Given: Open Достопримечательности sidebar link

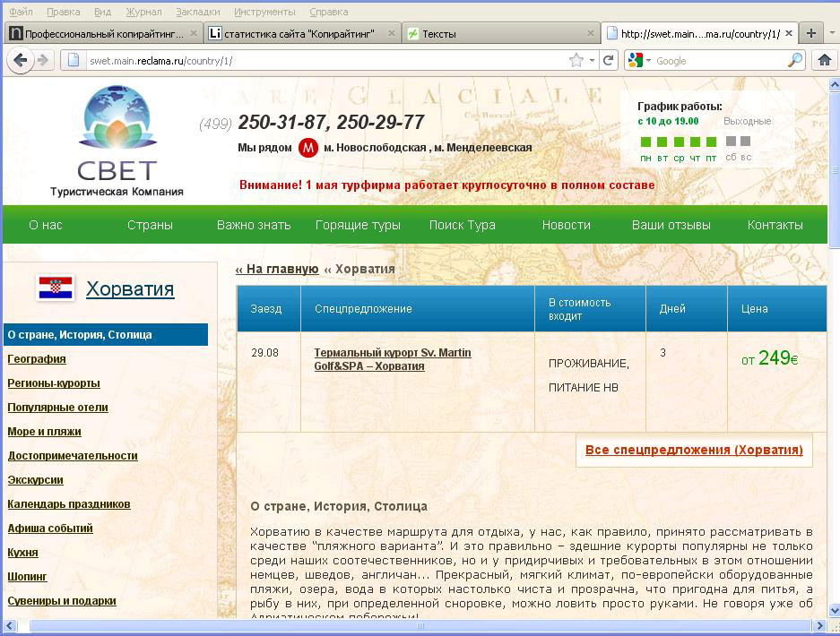Looking at the screenshot, I should coord(73,456).
